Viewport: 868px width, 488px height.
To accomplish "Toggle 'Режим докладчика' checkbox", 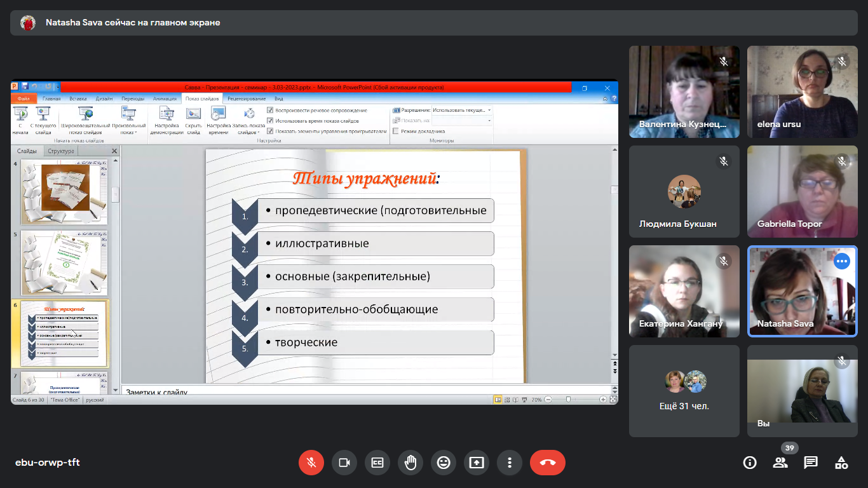I will pos(396,131).
